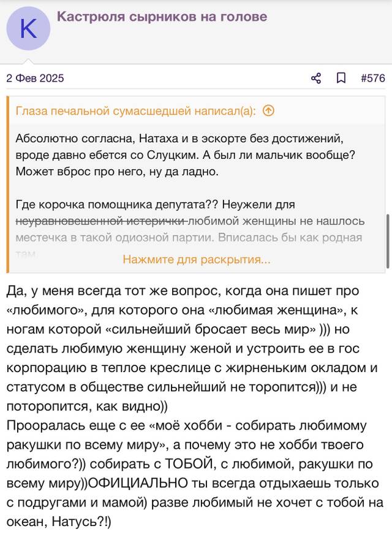The width and height of the screenshot is (392, 545).
Task: Click the page scrollbar thumb
Action: 388,241
